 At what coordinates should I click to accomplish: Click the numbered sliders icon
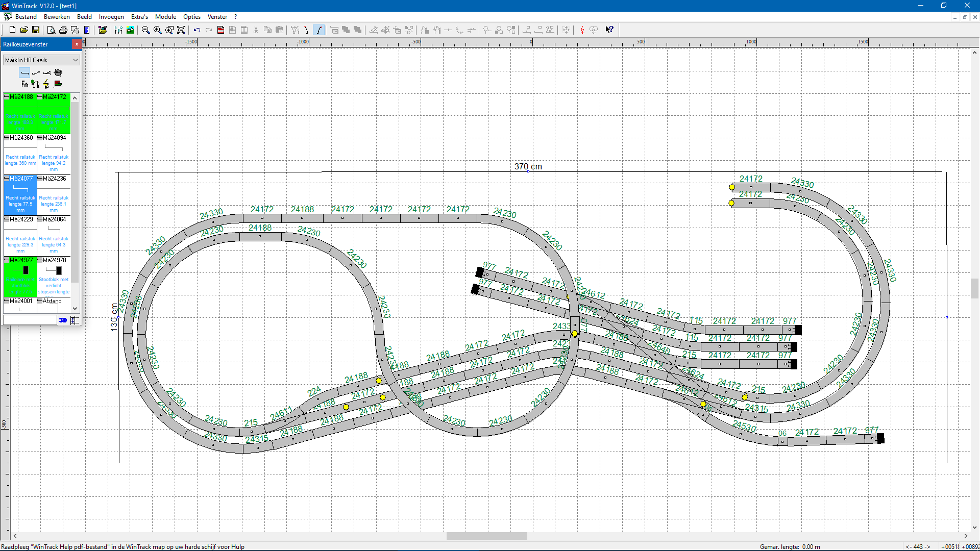(118, 30)
